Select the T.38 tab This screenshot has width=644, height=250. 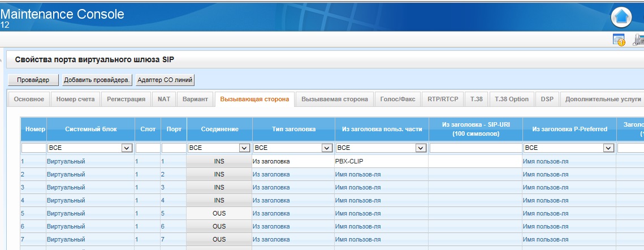pyautogui.click(x=477, y=99)
